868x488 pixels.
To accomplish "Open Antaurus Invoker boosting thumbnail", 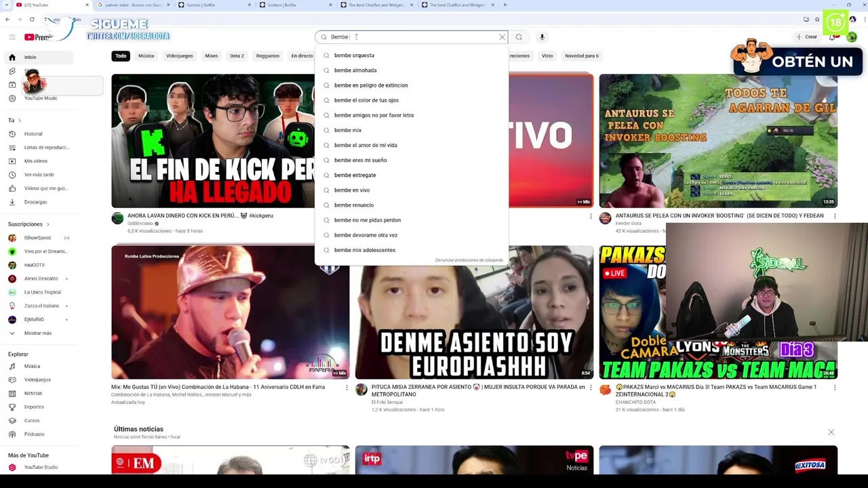I will (718, 140).
